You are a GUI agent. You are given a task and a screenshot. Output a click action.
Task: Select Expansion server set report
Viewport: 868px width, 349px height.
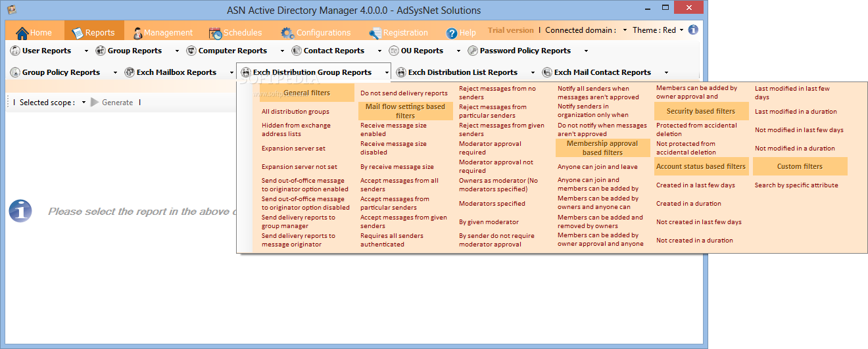pos(293,149)
